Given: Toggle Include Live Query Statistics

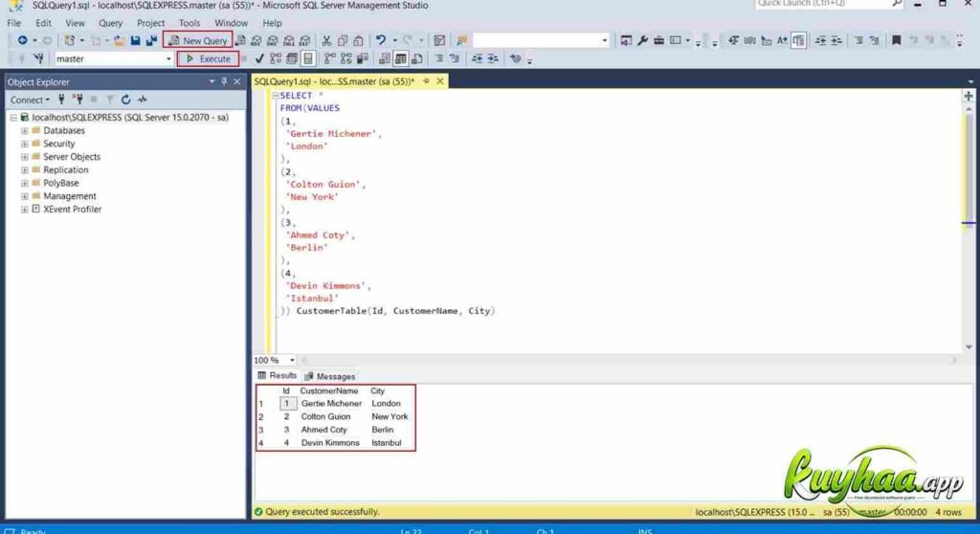Looking at the screenshot, I should coord(346,58).
